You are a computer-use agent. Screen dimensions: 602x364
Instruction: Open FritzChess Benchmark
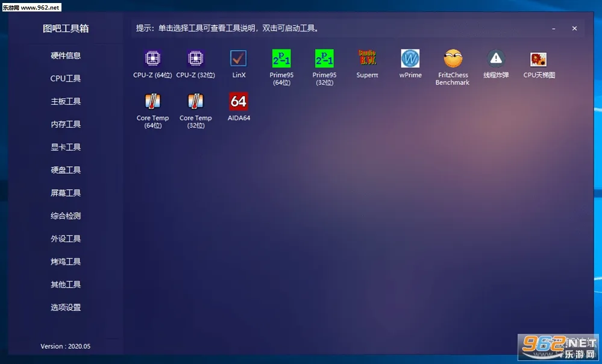point(453,65)
